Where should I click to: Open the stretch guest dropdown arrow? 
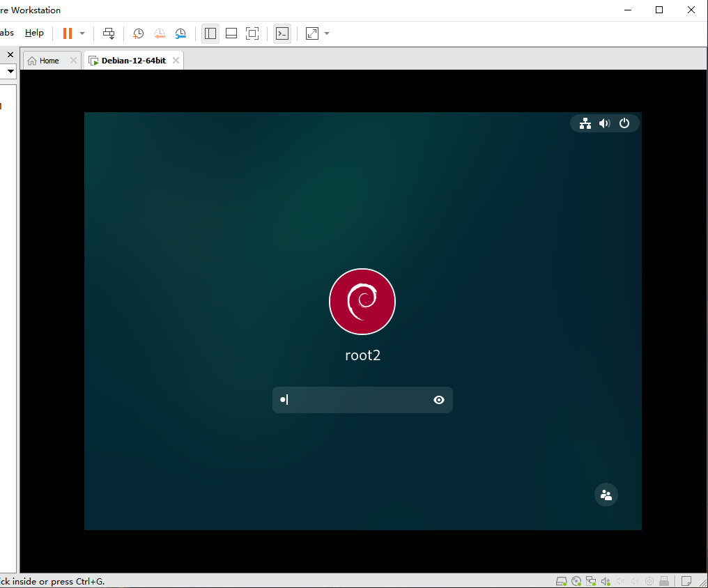coord(327,33)
